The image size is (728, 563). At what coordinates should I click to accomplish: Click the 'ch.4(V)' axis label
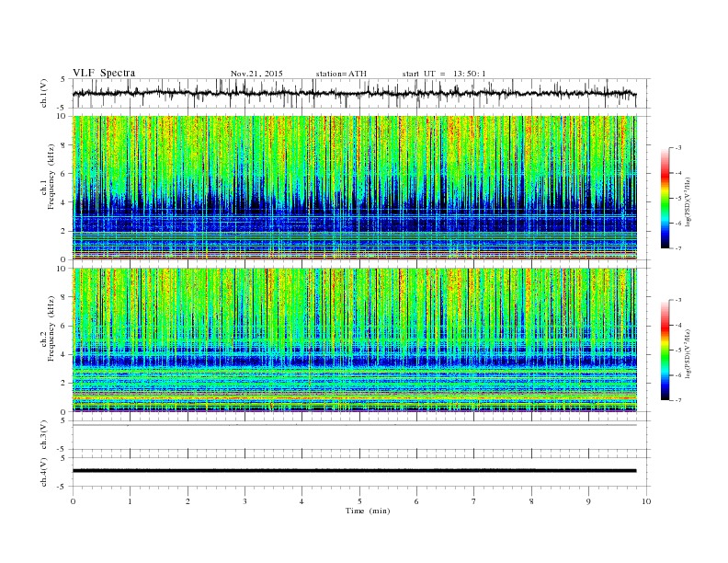click(x=44, y=472)
